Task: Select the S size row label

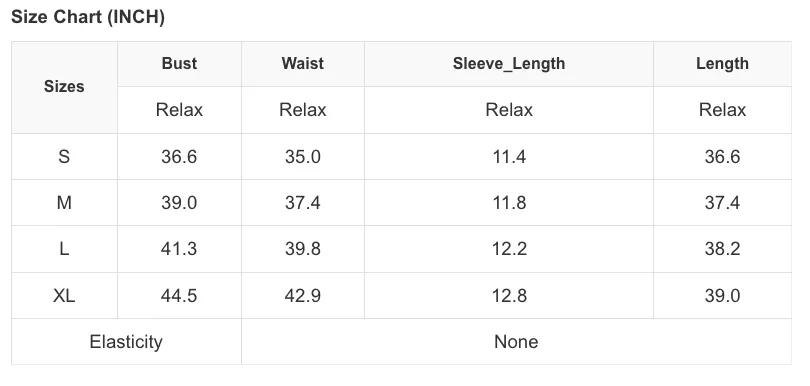Action: (x=64, y=156)
